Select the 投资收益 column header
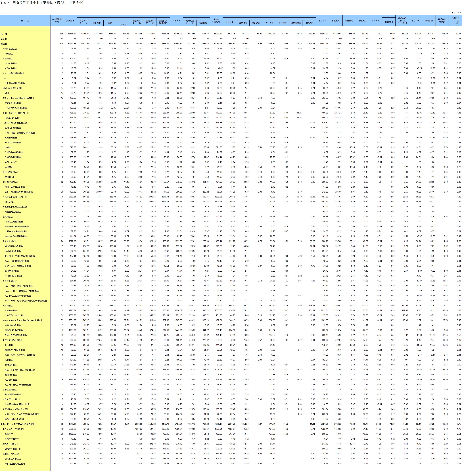The height and width of the screenshot is (476, 462). tap(402, 21)
